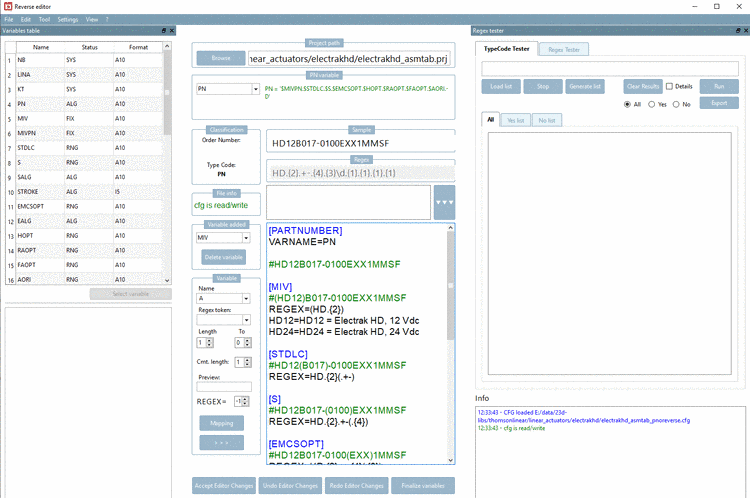
Task: Click the Cmt. length spinner arrows
Action: pyautogui.click(x=247, y=362)
